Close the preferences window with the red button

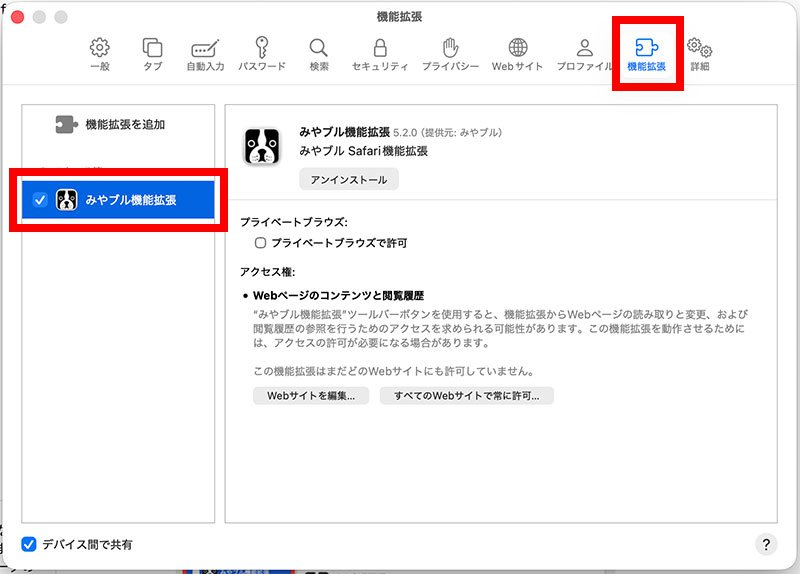point(18,17)
